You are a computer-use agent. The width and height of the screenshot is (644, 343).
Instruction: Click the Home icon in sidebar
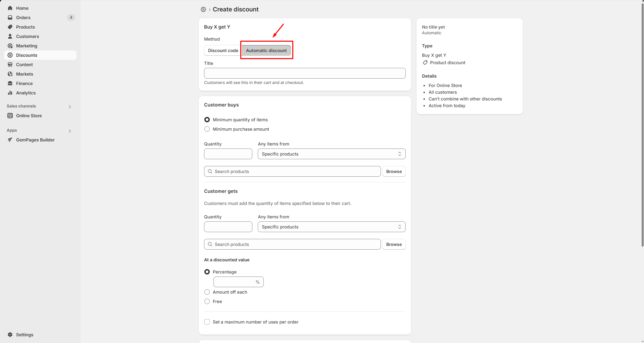point(10,8)
